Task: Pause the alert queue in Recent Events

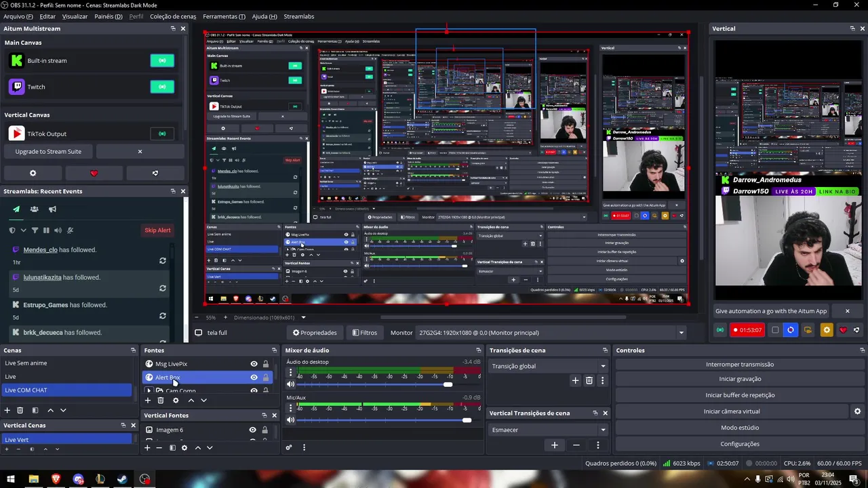Action: click(x=46, y=230)
